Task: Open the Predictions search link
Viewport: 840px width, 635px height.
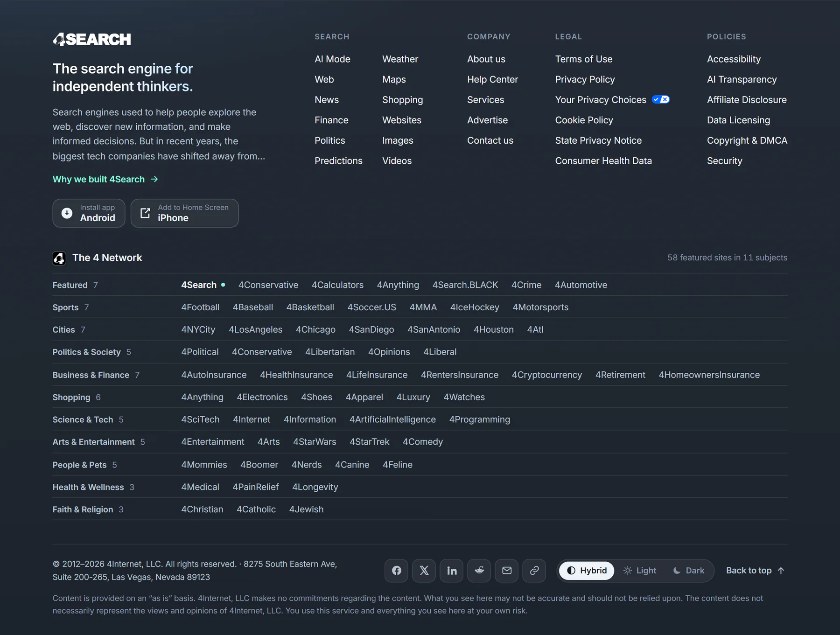Action: 338,161
